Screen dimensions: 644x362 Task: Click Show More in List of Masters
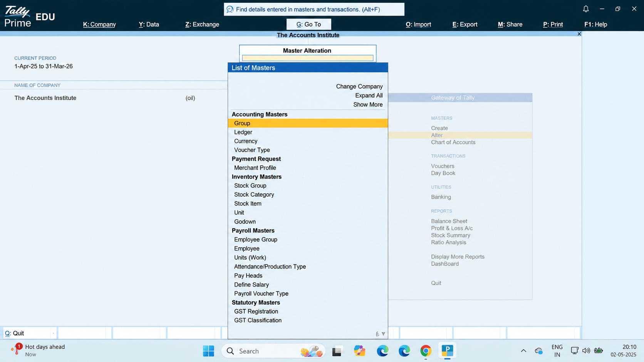368,105
